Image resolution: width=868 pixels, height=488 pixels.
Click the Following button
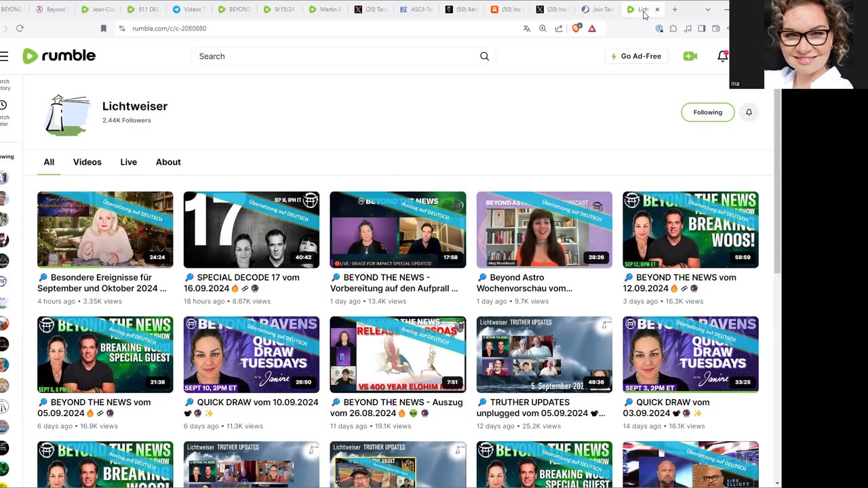pos(707,113)
